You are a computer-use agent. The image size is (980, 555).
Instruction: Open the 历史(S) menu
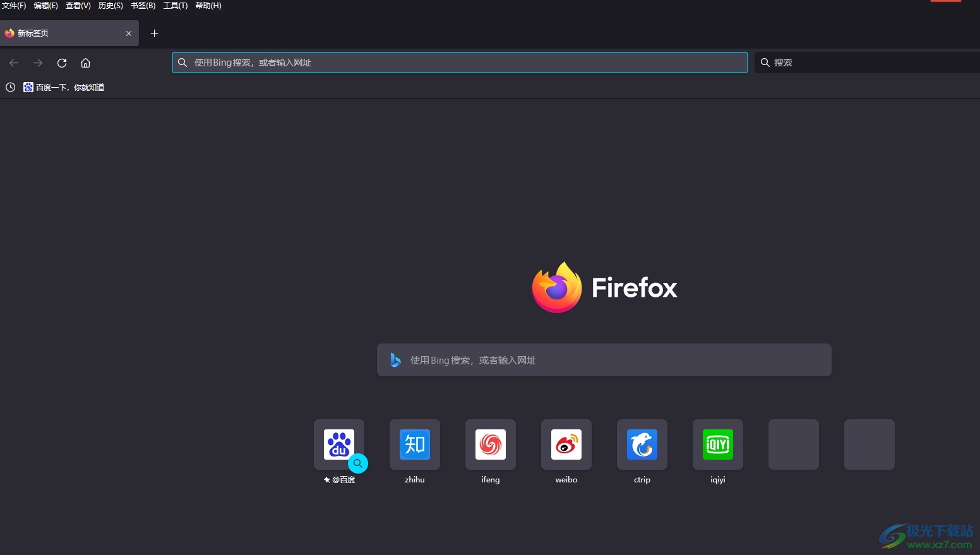pos(111,6)
